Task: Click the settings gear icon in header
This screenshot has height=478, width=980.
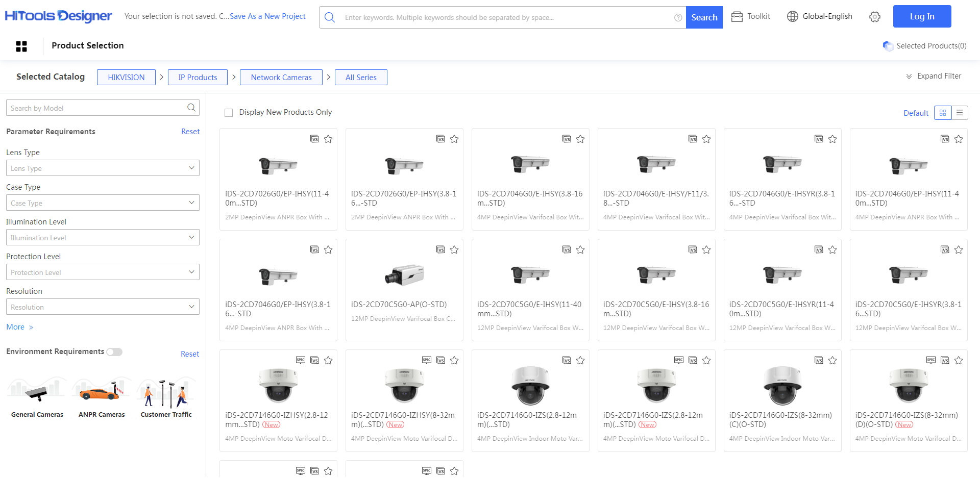Action: pos(874,17)
